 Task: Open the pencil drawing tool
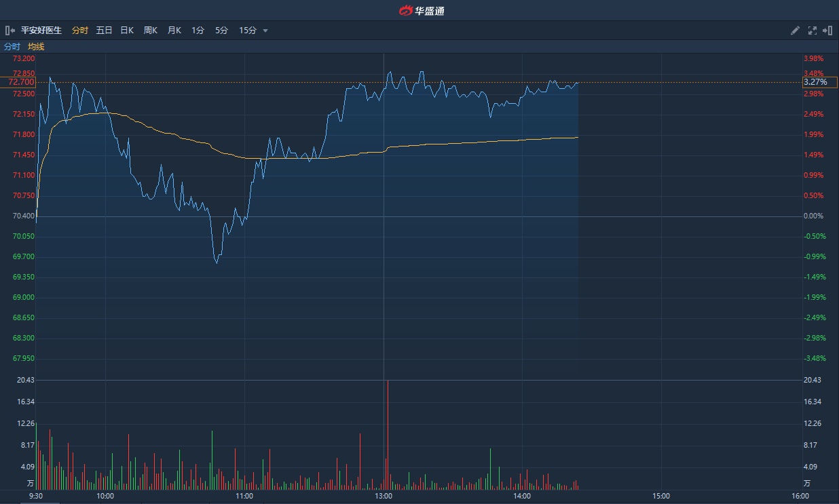click(796, 31)
